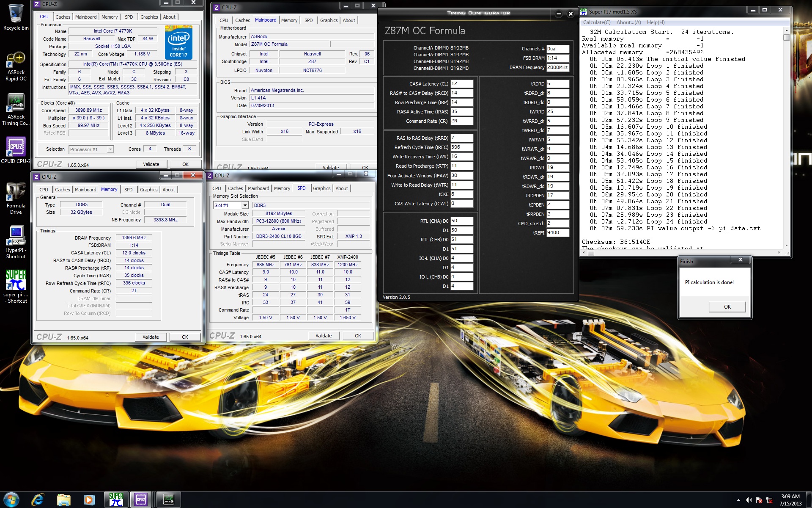This screenshot has height=508, width=812.
Task: Click Internet Explorer taskbar icon
Action: tap(38, 500)
